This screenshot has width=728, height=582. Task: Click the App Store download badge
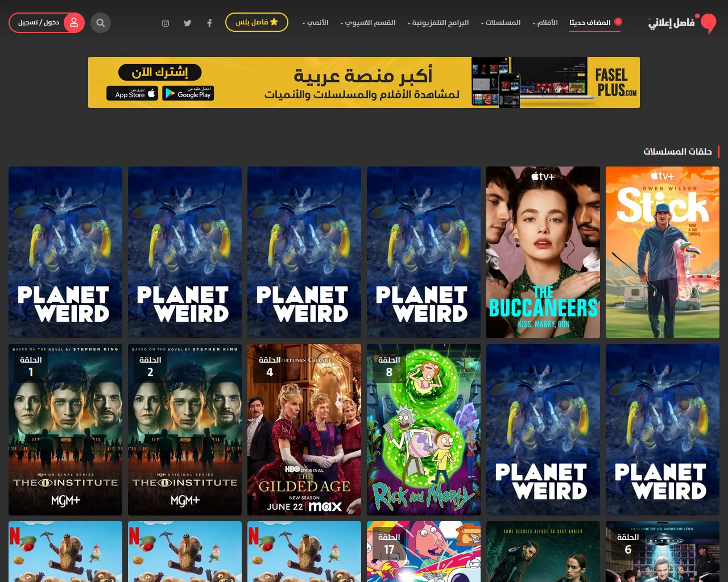point(132,93)
